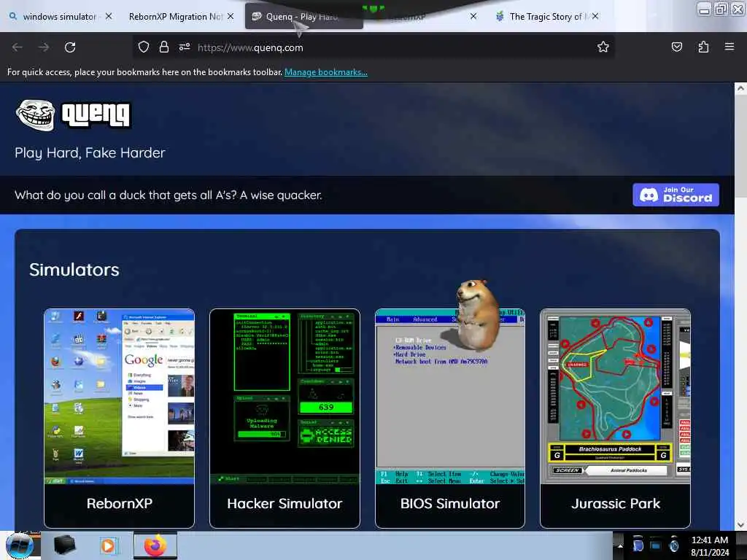Switch to The Tragic Story tab

coord(547,17)
